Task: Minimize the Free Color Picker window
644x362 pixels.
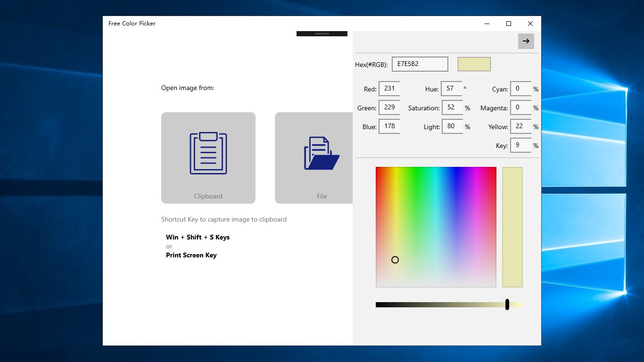Action: coord(487,24)
